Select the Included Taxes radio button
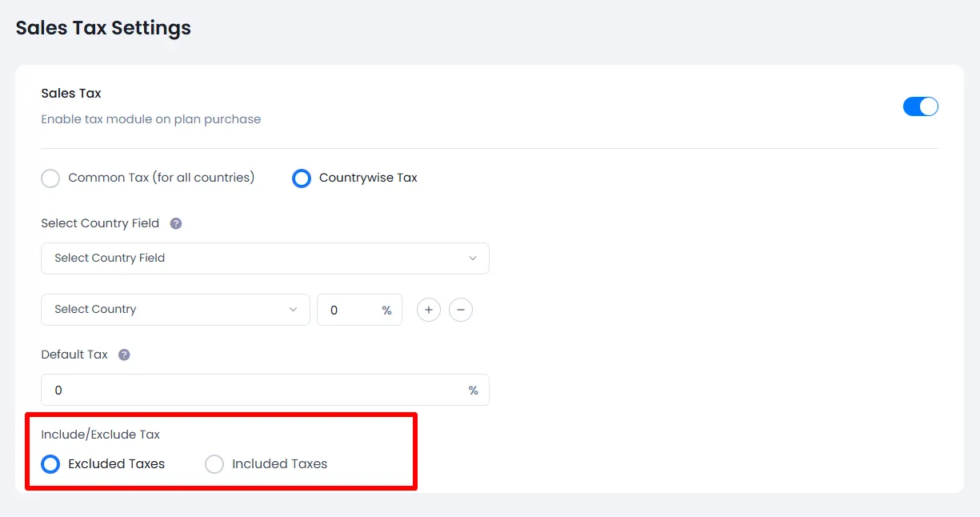The height and width of the screenshot is (517, 980). 214,464
